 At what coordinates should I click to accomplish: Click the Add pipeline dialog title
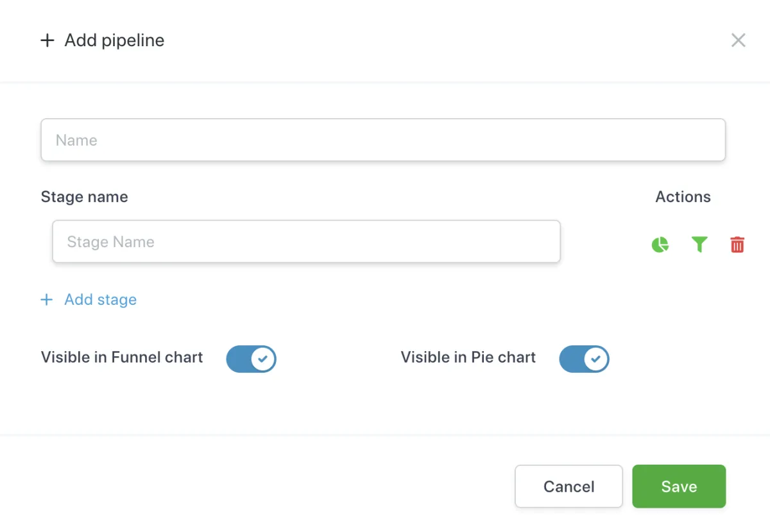point(114,40)
